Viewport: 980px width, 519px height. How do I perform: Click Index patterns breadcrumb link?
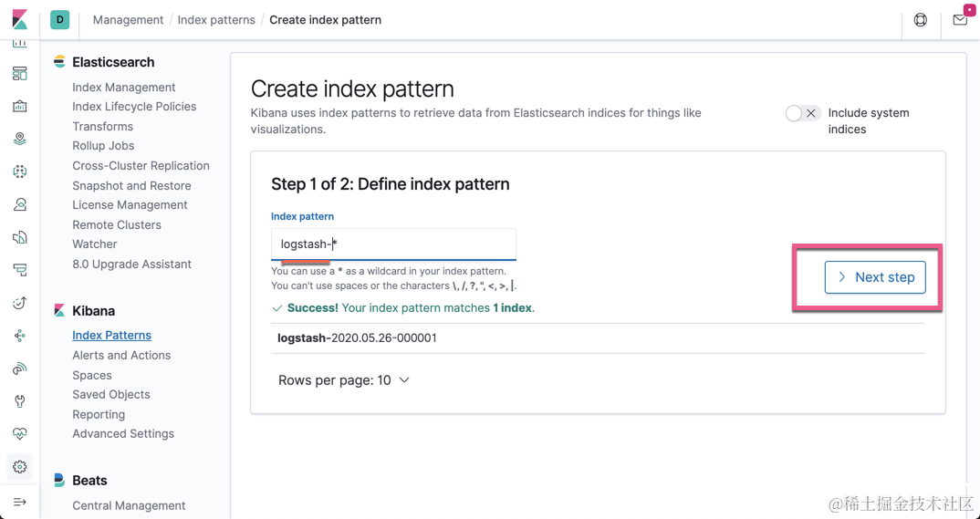[216, 20]
